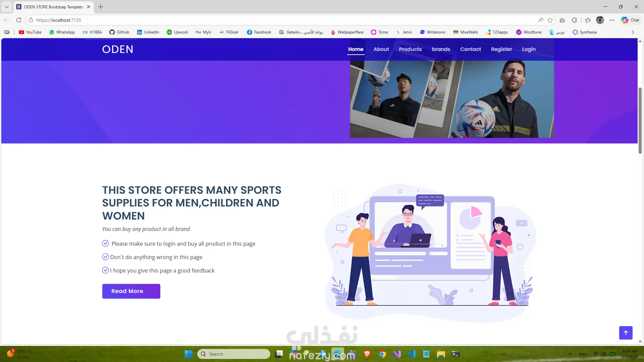
Task: Open Copilot Chat in the browser toolbar
Action: pyautogui.click(x=630, y=20)
